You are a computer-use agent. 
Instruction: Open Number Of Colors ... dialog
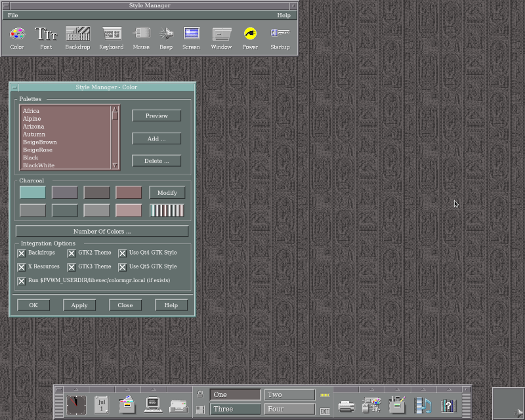pos(102,232)
